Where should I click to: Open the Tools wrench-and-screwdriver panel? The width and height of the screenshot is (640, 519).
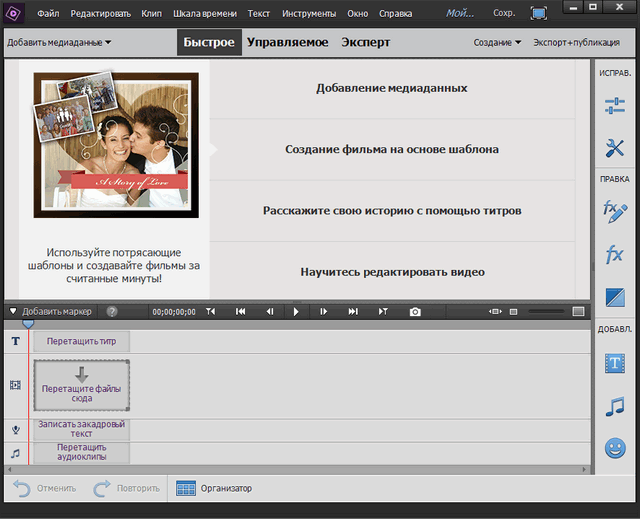(x=614, y=149)
